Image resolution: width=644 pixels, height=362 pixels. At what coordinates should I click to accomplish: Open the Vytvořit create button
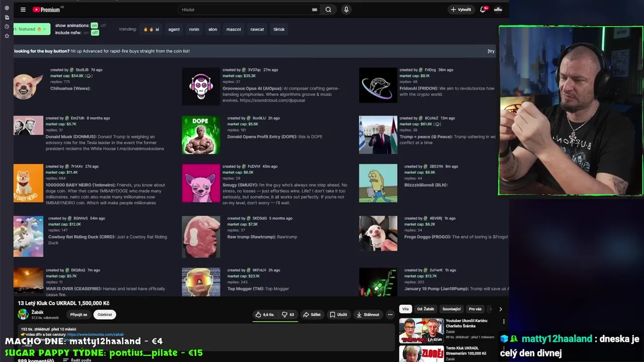461,10
